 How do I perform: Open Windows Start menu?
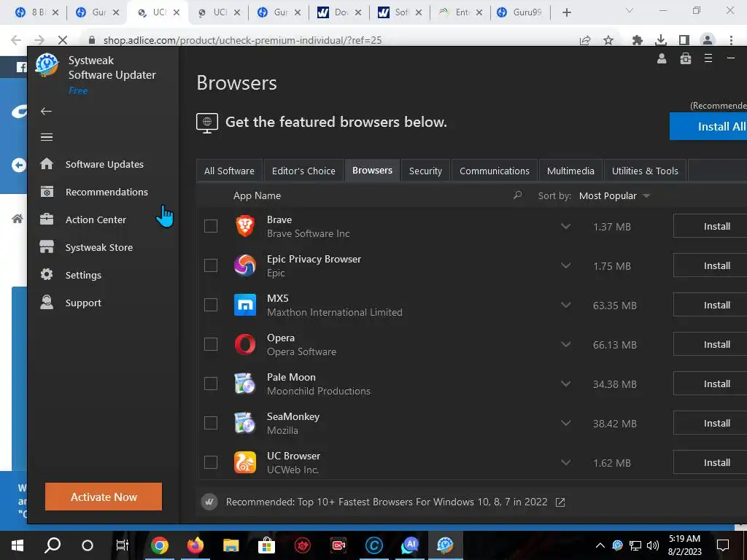click(18, 545)
